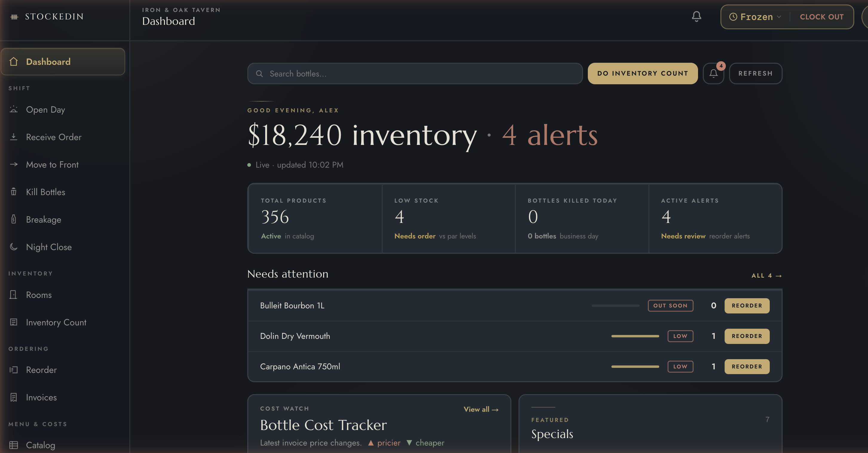
Task: Click the Night Close moon icon
Action: (x=13, y=247)
